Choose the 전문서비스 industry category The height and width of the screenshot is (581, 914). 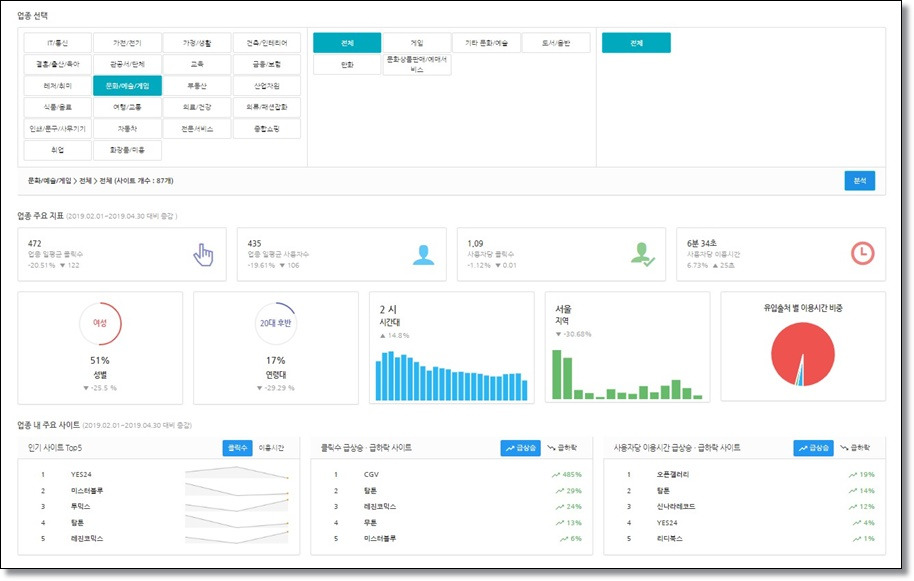click(x=197, y=129)
